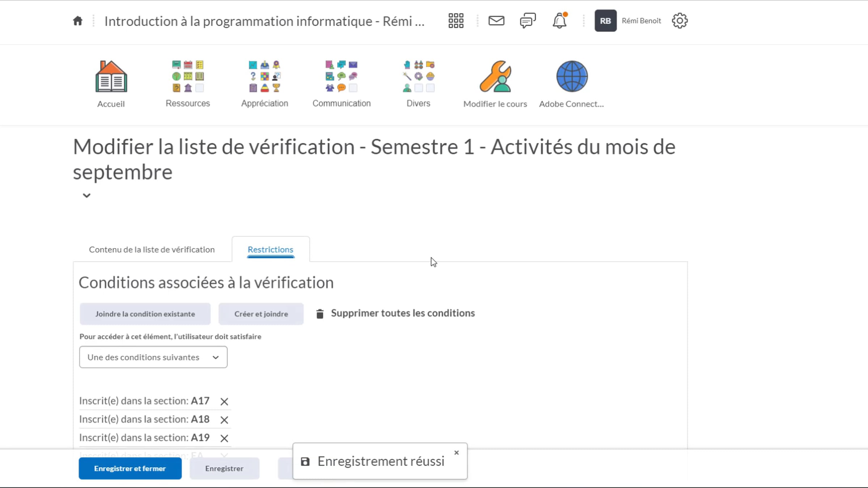Launch Adobe Connect globe icon
The width and height of the screenshot is (868, 488).
click(x=571, y=84)
